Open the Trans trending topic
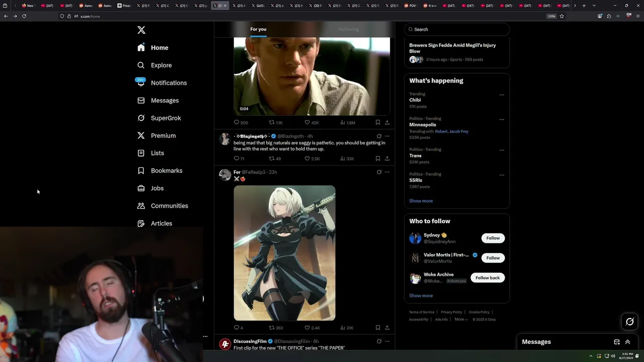644x362 pixels. (416, 156)
